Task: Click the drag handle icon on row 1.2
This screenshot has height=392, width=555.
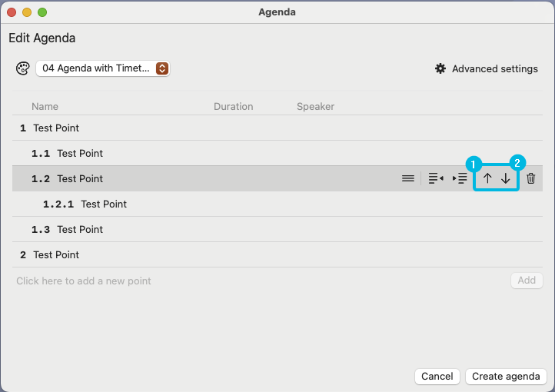Action: [407, 178]
